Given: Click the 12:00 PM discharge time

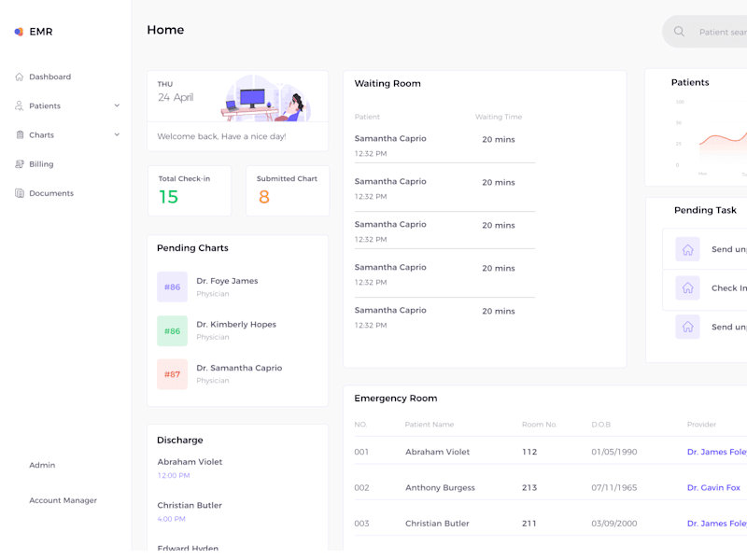Looking at the screenshot, I should pyautogui.click(x=174, y=475).
